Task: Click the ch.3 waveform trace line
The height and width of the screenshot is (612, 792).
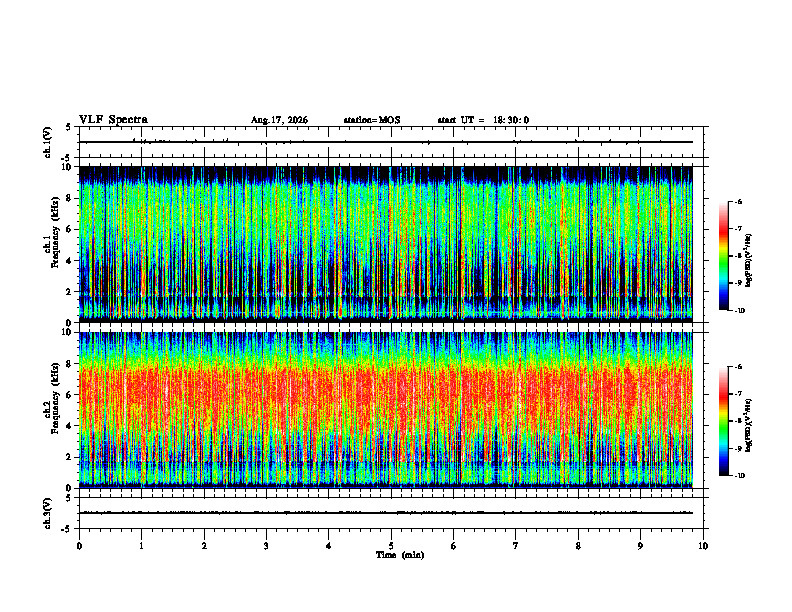Action: tap(386, 513)
